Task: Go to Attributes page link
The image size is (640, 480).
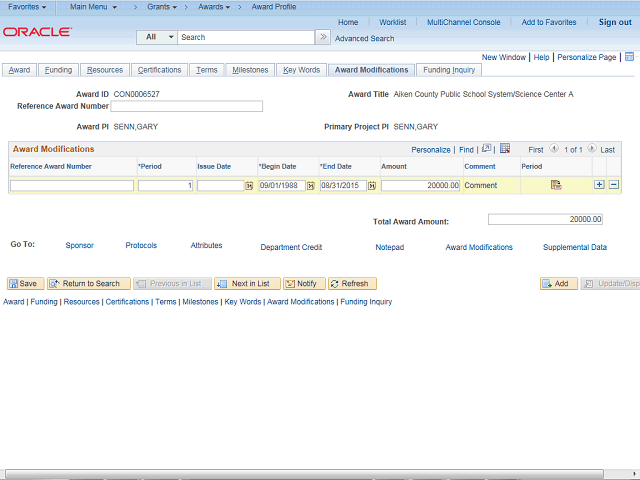Action: (207, 245)
